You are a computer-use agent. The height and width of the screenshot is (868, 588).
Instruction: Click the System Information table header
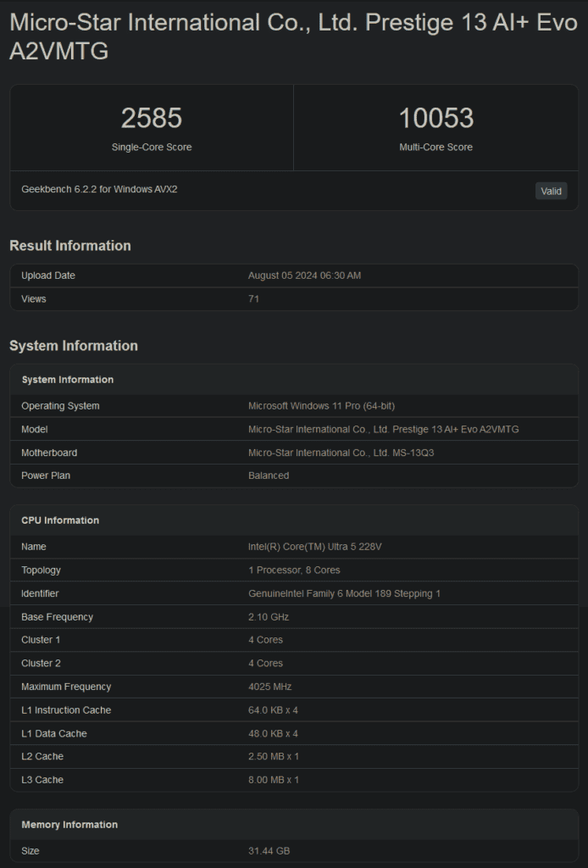pos(68,380)
